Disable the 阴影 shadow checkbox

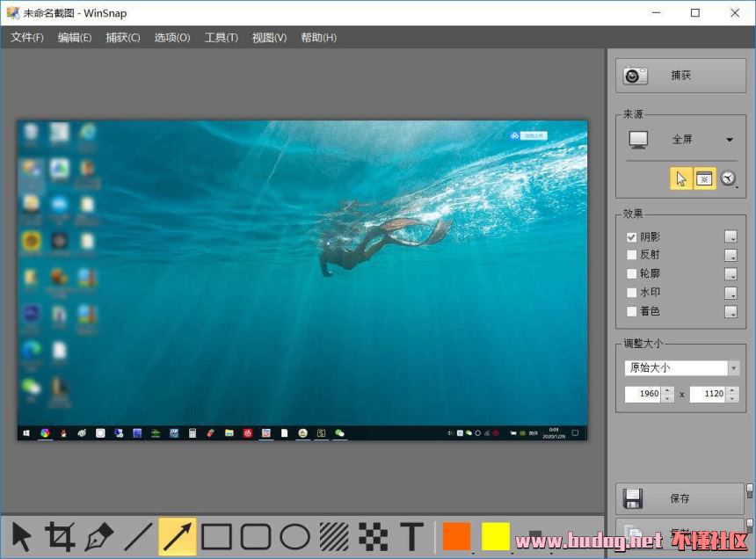tap(631, 237)
